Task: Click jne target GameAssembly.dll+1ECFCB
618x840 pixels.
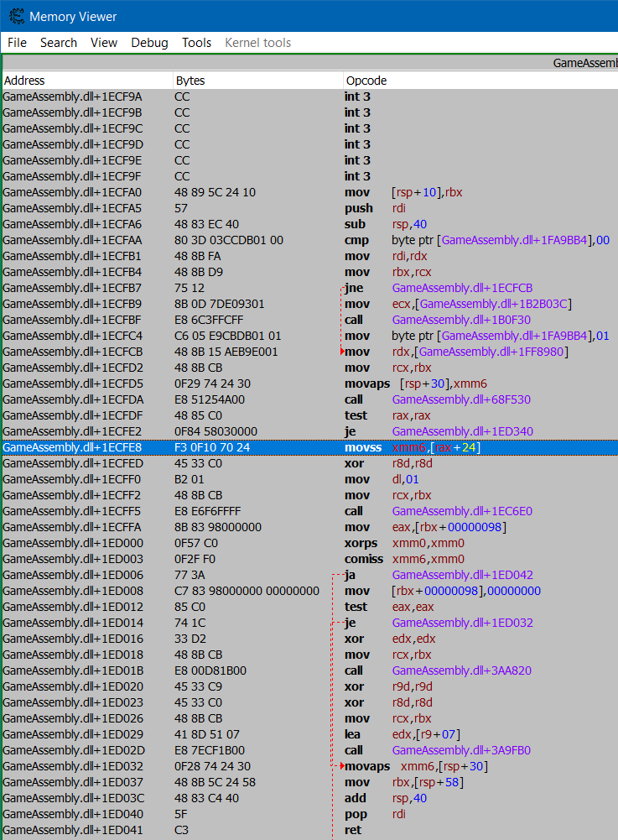Action: pyautogui.click(x=462, y=288)
